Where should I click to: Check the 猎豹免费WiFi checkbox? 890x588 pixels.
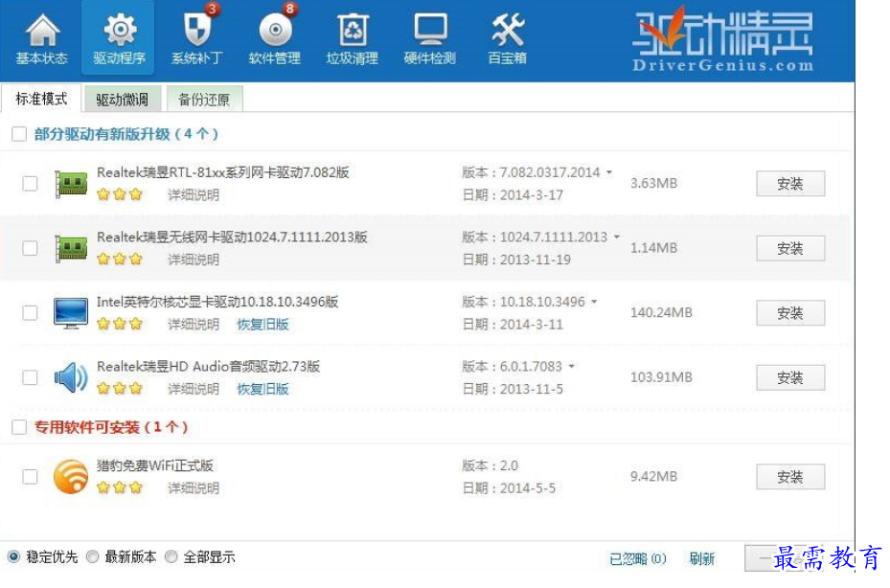tap(30, 476)
